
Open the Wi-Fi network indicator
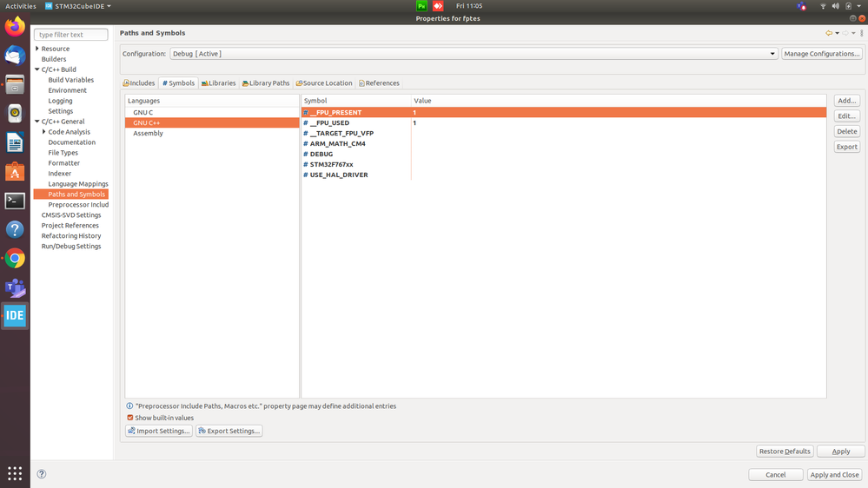coord(823,6)
